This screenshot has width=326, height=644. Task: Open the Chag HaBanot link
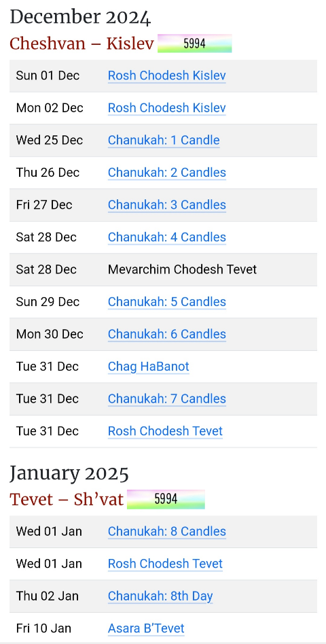click(x=149, y=367)
